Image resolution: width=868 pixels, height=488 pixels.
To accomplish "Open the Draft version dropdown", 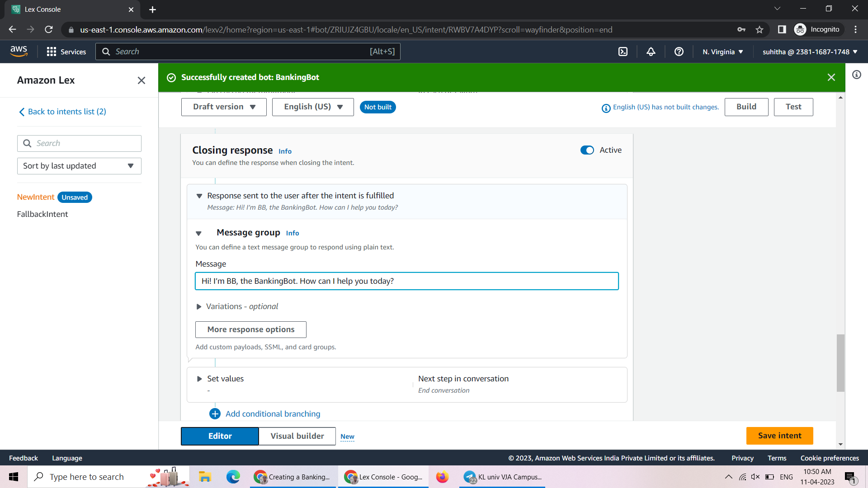I will point(223,107).
